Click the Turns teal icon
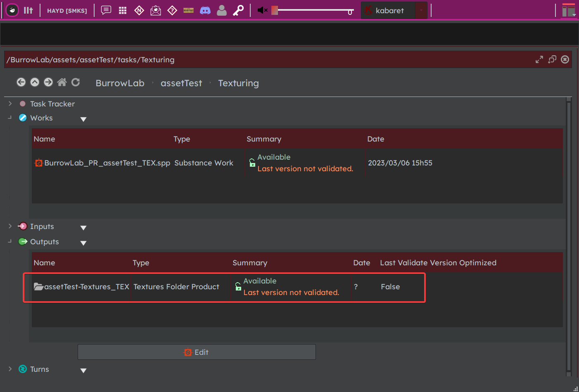The height and width of the screenshot is (392, 579). [x=23, y=369]
